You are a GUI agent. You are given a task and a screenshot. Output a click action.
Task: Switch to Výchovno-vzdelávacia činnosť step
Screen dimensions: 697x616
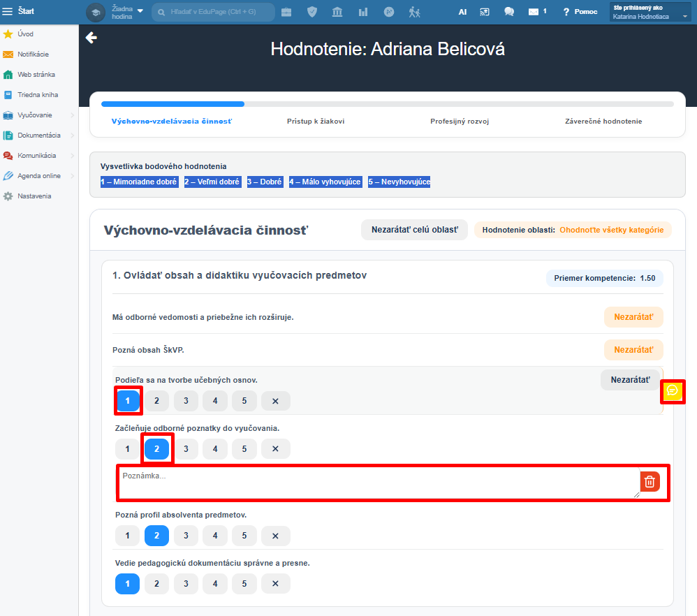(x=172, y=122)
